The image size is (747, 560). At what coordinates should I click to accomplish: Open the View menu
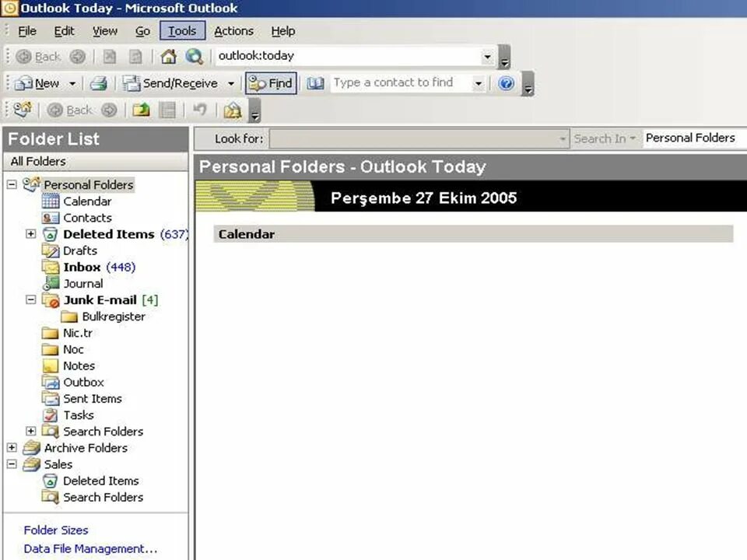[105, 31]
